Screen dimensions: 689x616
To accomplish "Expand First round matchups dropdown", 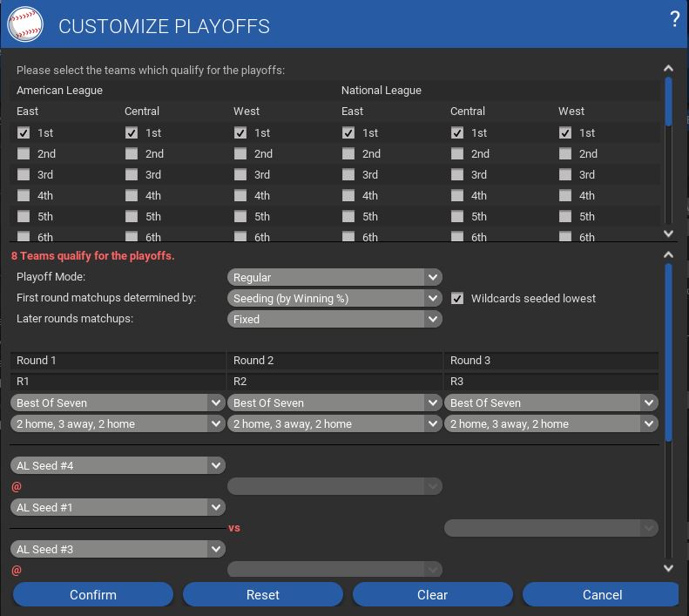I will coord(335,298).
